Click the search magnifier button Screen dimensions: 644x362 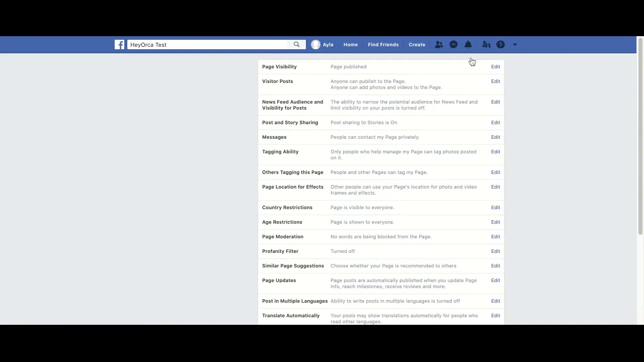(x=297, y=45)
